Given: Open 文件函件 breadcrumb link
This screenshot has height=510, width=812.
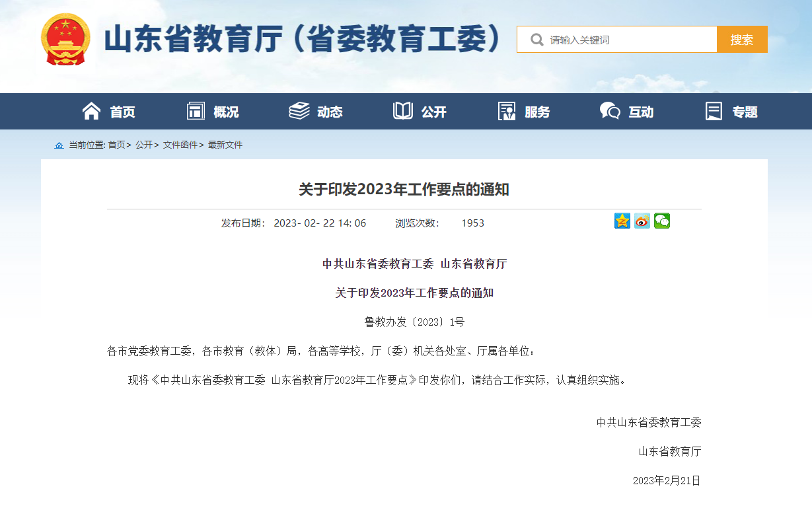Looking at the screenshot, I should click(x=180, y=145).
